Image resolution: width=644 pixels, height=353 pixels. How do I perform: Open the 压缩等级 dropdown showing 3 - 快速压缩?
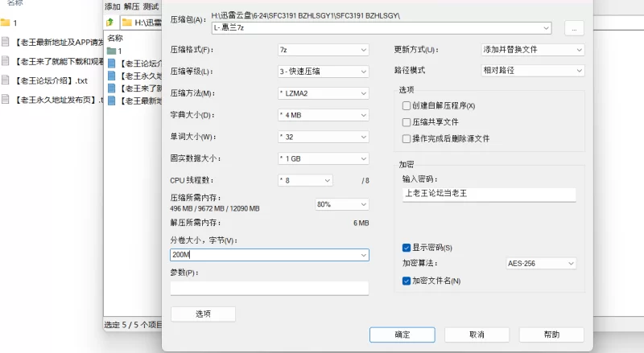[x=324, y=72]
